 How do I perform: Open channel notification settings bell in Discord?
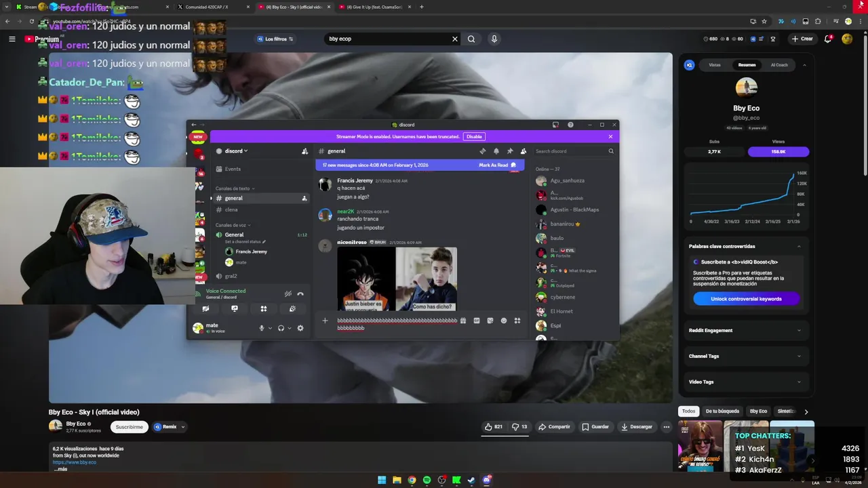point(496,151)
